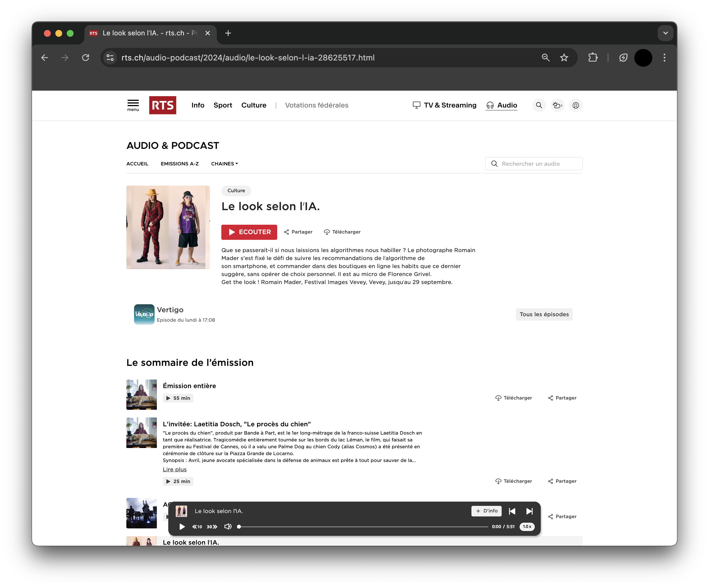This screenshot has height=588, width=709.
Task: Go to TV & Streaming
Action: click(x=445, y=105)
